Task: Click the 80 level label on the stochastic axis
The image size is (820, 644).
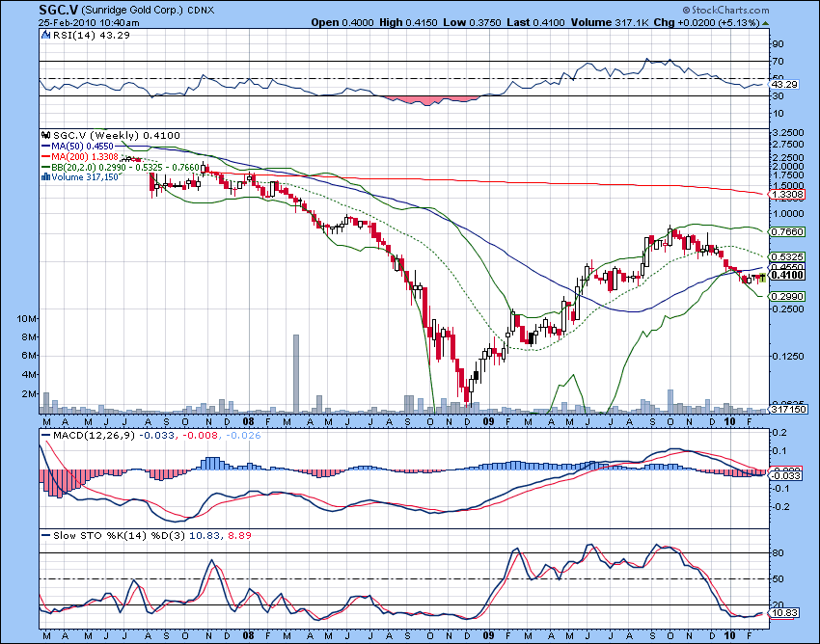Action: point(778,553)
